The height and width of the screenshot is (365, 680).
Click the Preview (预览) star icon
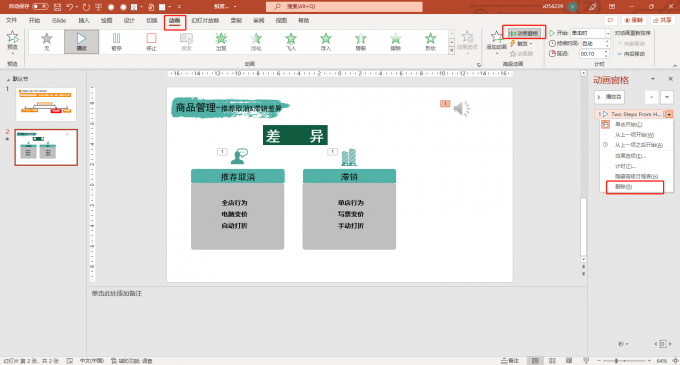click(x=13, y=37)
